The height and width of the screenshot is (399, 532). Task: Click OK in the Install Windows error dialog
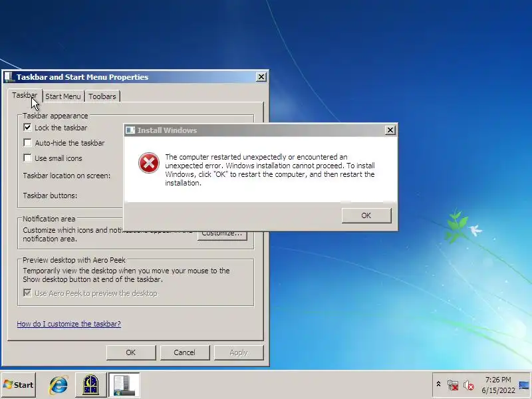point(366,215)
